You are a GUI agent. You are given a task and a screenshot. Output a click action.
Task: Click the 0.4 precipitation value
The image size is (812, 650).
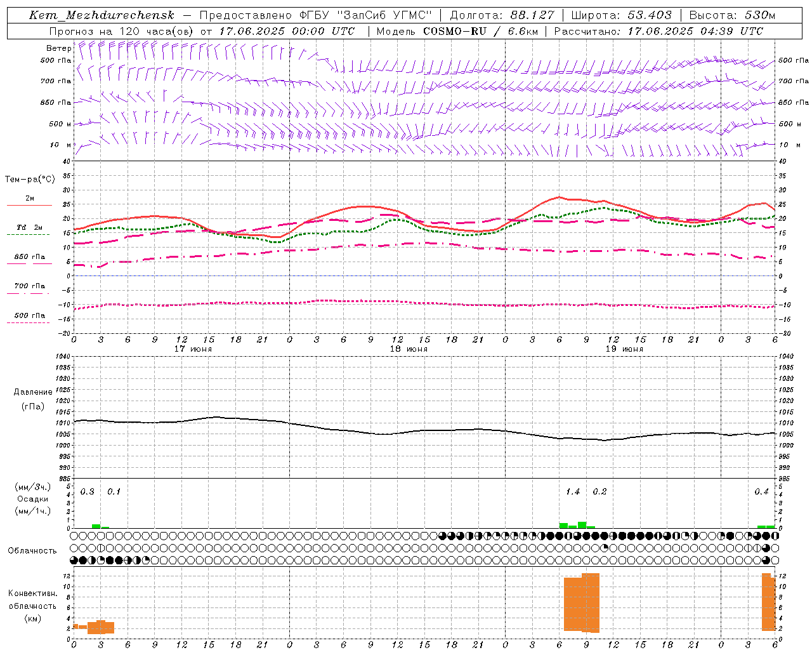(x=761, y=492)
